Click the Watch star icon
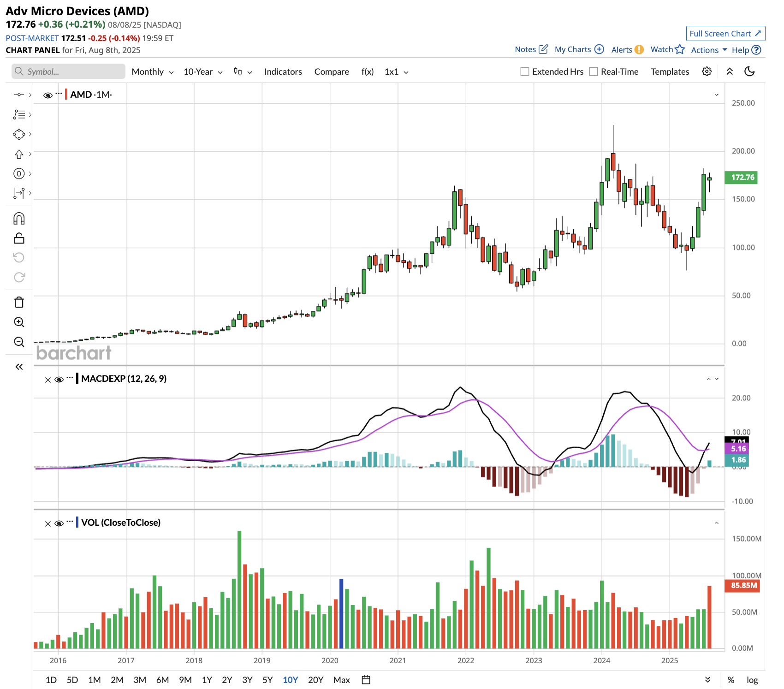The width and height of the screenshot is (784, 689). point(680,49)
